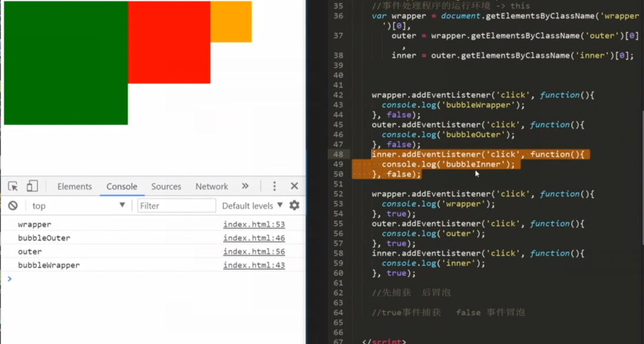Open the index.html:53 source link
The width and height of the screenshot is (644, 344).
254,224
